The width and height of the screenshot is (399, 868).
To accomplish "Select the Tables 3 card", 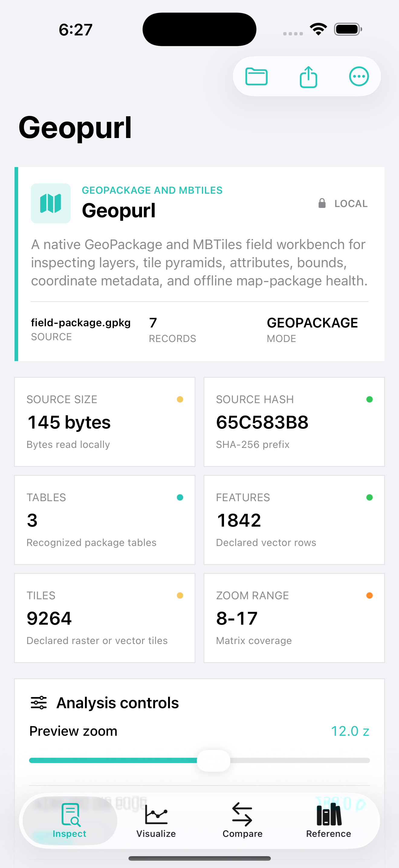I will tap(105, 520).
